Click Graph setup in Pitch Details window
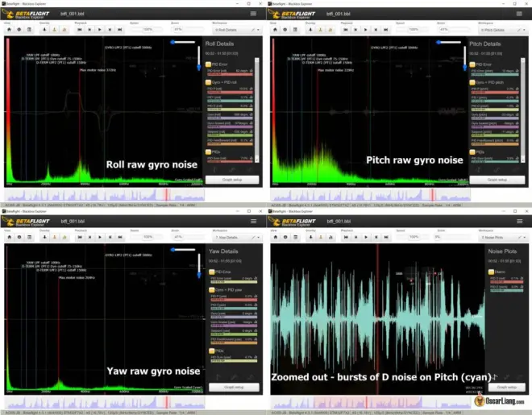Image resolution: width=532 pixels, height=415 pixels. pyautogui.click(x=497, y=180)
